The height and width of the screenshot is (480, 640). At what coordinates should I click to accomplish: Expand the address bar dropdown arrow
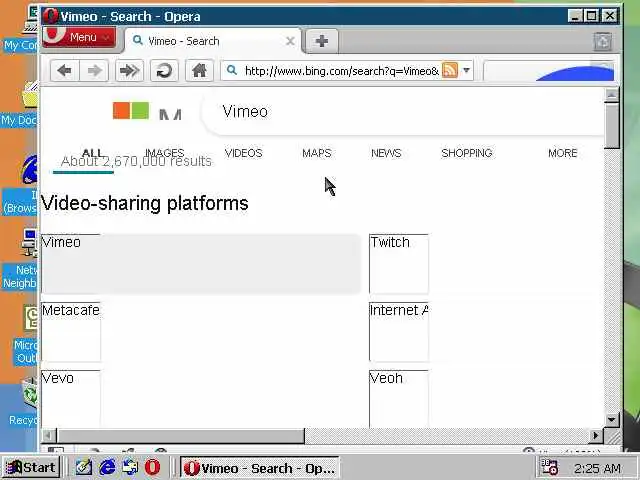coord(467,70)
